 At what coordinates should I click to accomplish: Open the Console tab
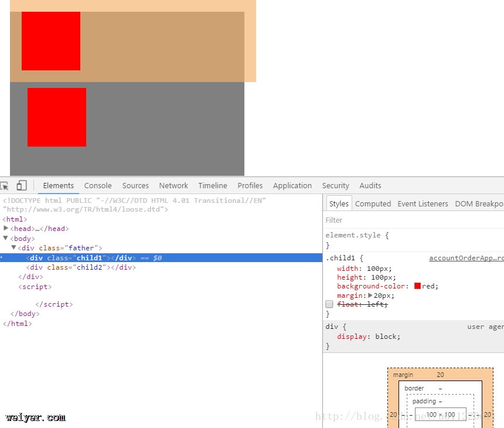[98, 185]
